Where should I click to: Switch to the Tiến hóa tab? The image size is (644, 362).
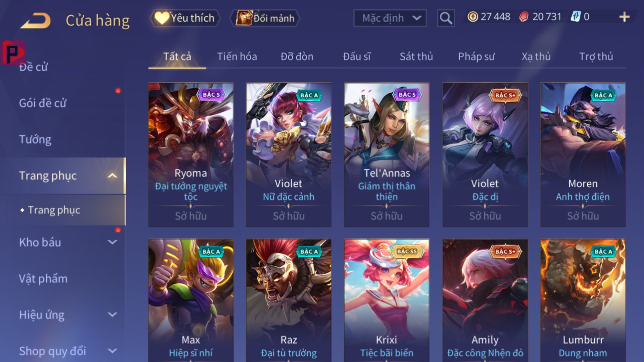click(237, 56)
